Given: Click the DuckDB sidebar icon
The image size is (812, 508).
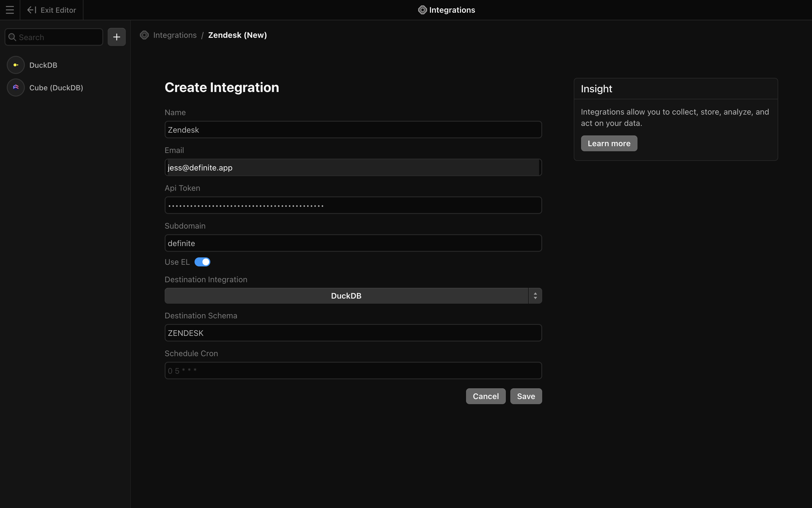Looking at the screenshot, I should (x=16, y=65).
